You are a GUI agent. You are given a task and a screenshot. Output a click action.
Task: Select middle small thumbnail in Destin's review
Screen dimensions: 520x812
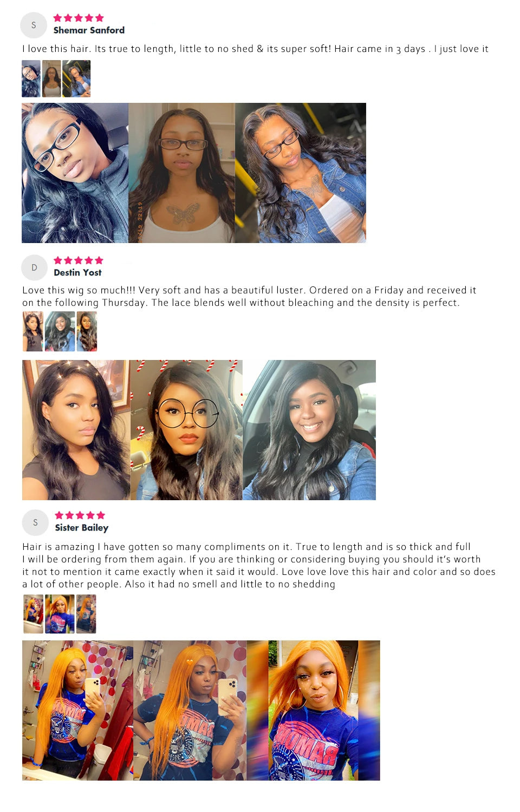60,331
